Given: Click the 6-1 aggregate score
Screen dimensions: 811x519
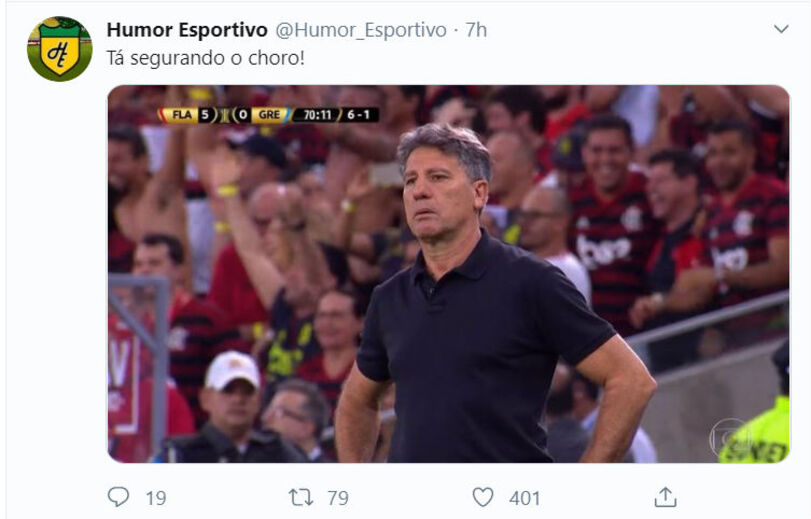Looking at the screenshot, I should pos(358,115).
